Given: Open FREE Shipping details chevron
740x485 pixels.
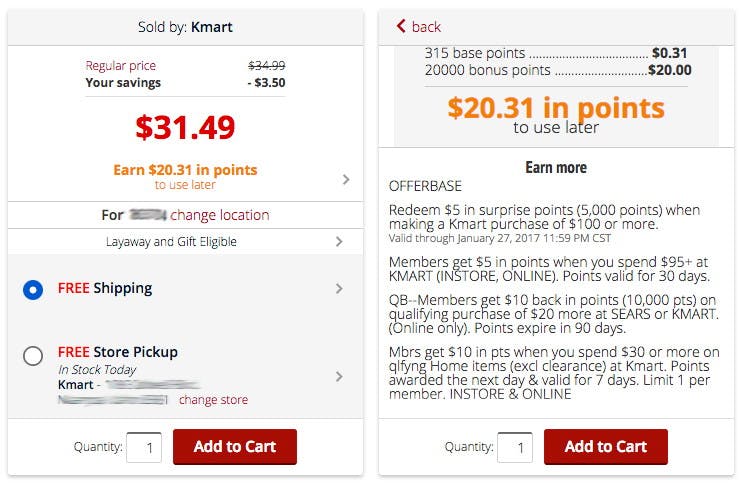Looking at the screenshot, I should 339,289.
